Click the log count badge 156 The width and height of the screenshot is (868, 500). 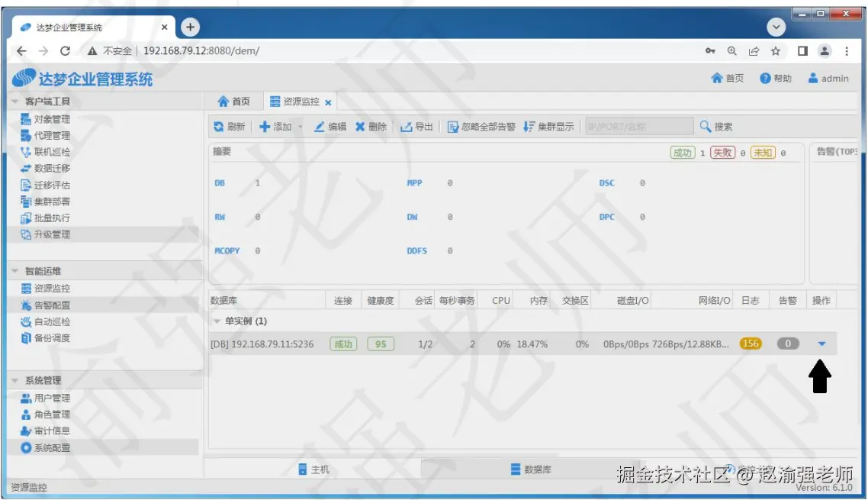(751, 344)
